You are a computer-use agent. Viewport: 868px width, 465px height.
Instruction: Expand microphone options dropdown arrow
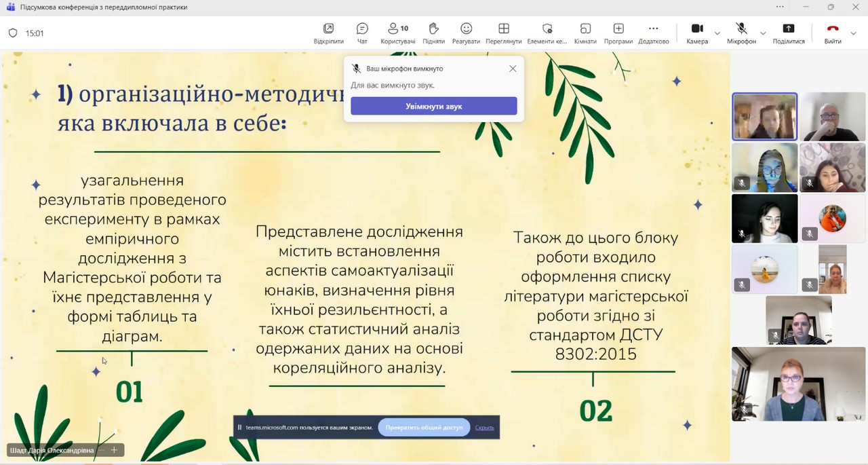tap(763, 33)
